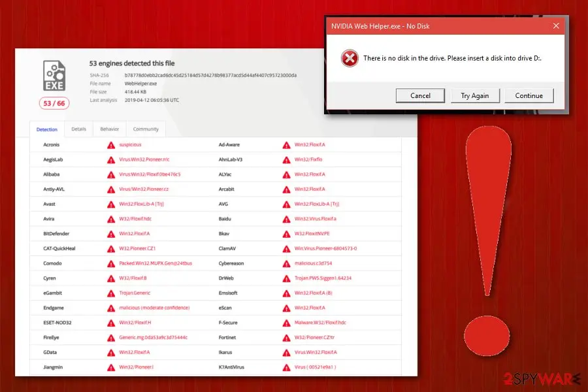Click the warning icon in Cyren row
This screenshot has width=588, height=392.
click(111, 279)
